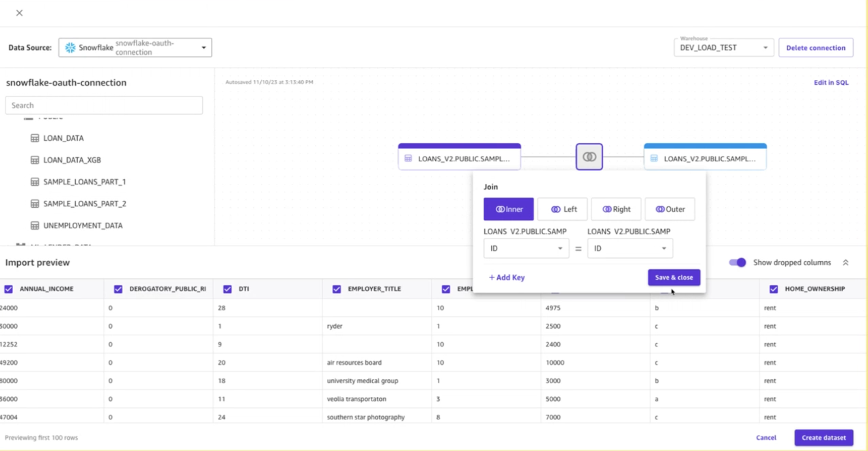
Task: Uncheck the DTI column checkbox
Action: click(227, 289)
